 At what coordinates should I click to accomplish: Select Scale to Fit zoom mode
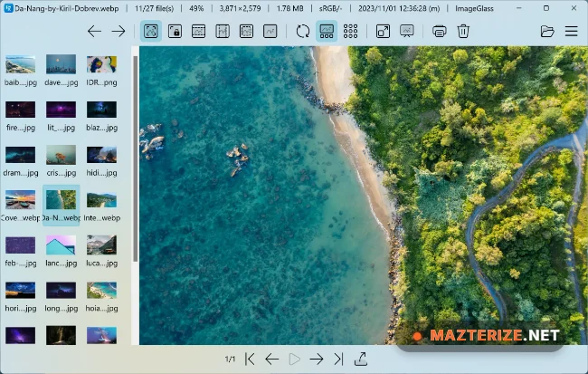246,31
